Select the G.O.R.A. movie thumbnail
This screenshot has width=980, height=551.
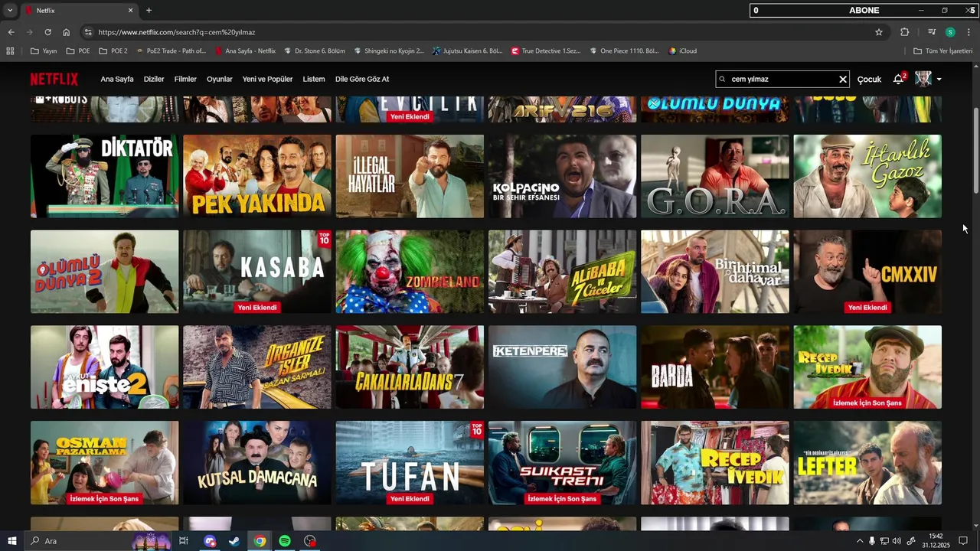point(715,176)
